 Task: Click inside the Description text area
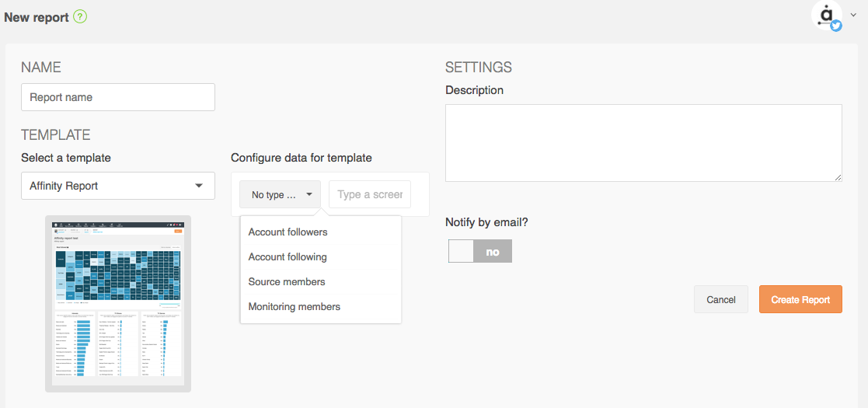pos(643,143)
